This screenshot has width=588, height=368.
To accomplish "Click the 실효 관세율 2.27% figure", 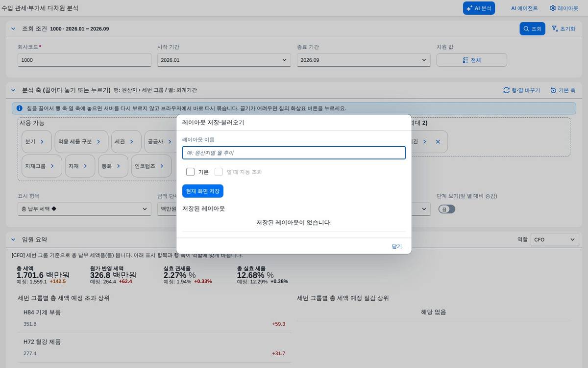I will 179,275.
